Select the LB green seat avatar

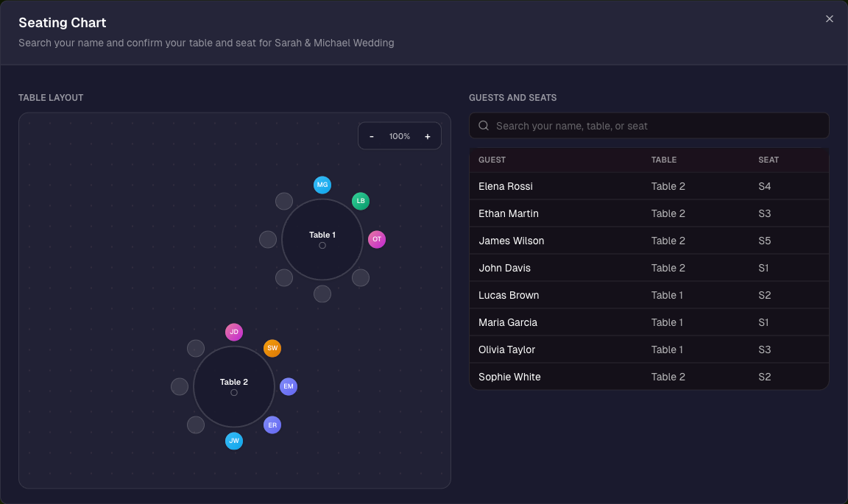tap(361, 201)
